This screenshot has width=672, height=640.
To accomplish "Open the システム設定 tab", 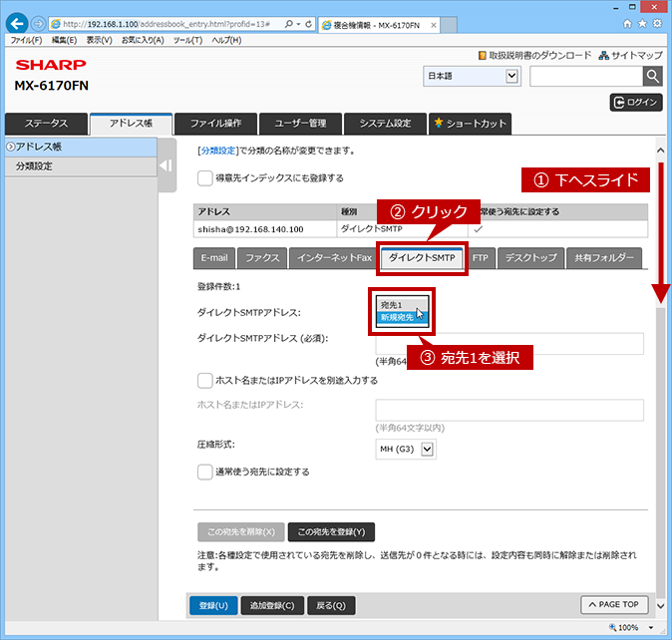I will 385,124.
